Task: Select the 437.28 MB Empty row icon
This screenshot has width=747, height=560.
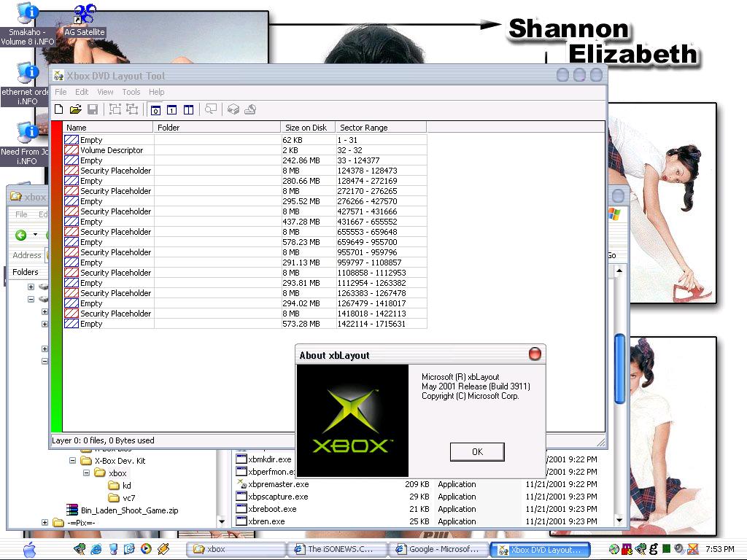Action: click(71, 222)
